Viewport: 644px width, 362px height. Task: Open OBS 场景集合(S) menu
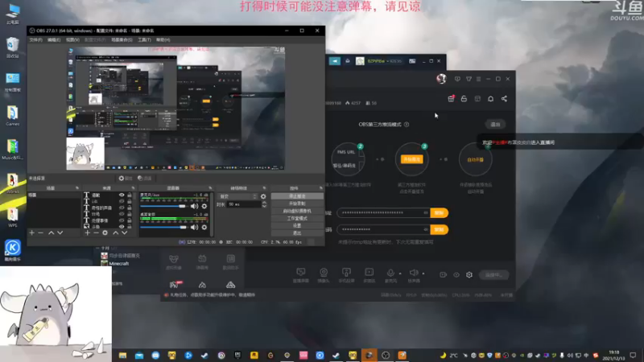[x=122, y=39]
